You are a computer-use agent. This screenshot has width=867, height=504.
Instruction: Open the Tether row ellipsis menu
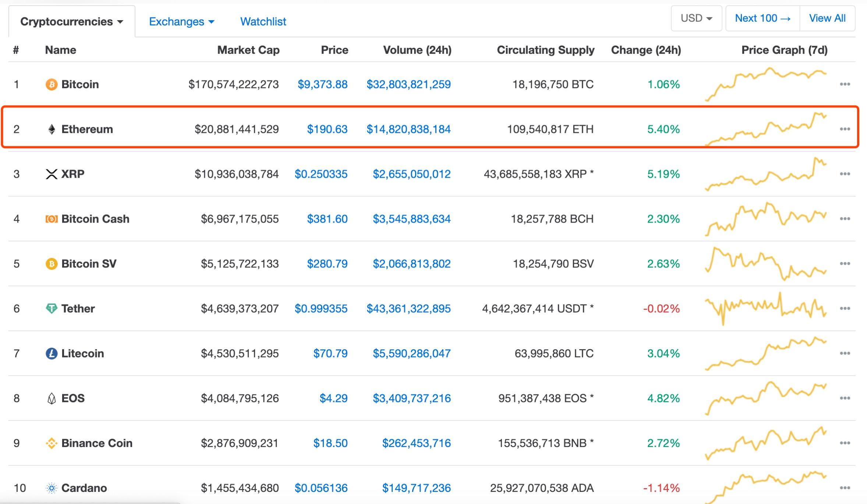845,308
